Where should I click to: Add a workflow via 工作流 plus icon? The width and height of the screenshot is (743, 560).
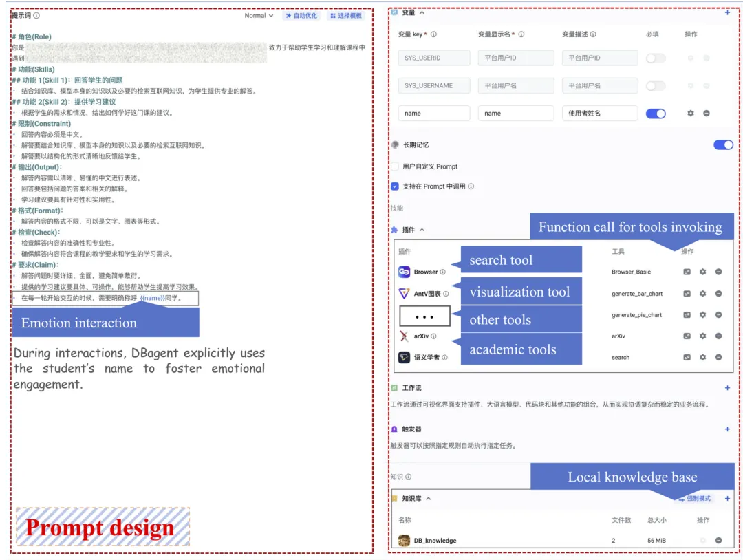click(727, 388)
